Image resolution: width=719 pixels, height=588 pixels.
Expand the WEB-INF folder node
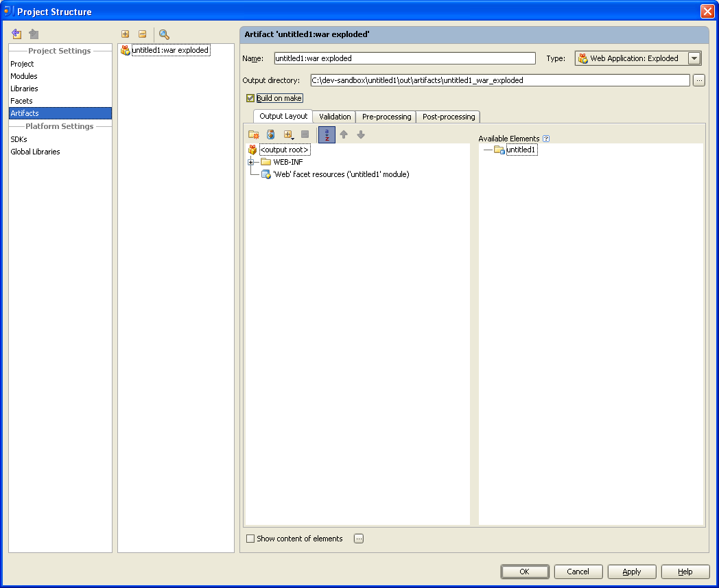coord(251,162)
